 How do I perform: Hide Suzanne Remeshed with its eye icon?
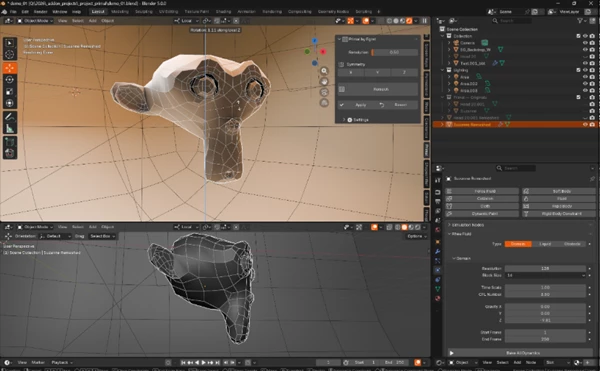pyautogui.click(x=585, y=125)
